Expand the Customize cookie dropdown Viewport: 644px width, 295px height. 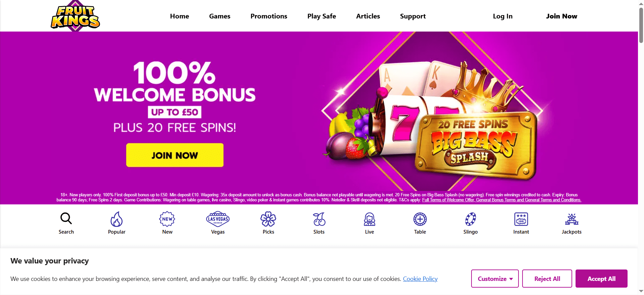[495, 279]
